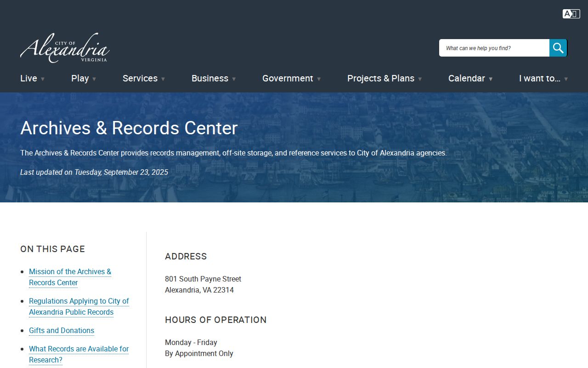Click the '801 South Payne Street' address line
The width and height of the screenshot is (588, 368).
pyautogui.click(x=203, y=279)
